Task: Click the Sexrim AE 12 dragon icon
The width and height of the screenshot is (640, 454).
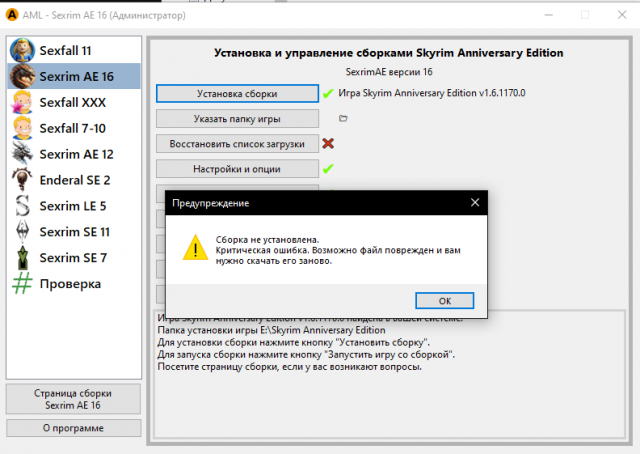Action: [22, 154]
